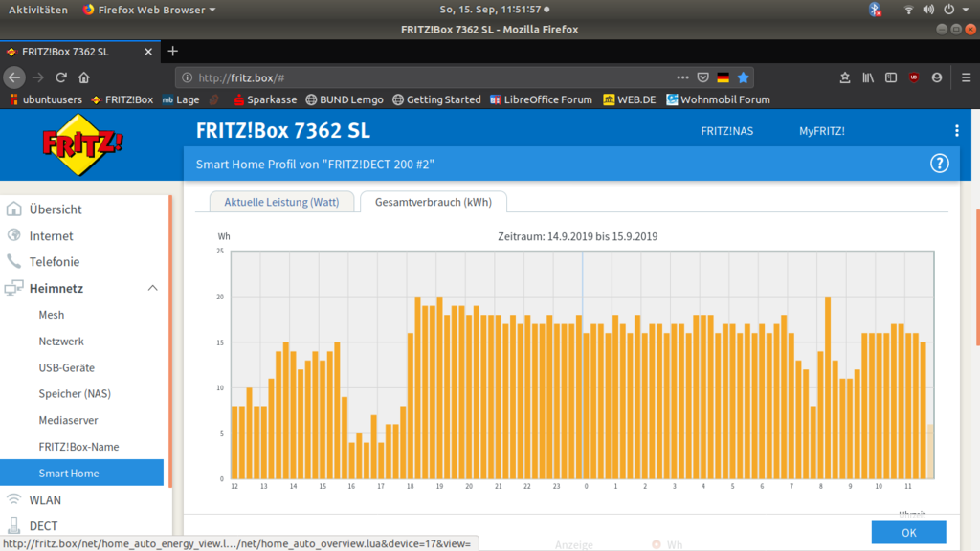Go back with the browser back arrow
This screenshot has height=551, width=980.
tap(14, 77)
